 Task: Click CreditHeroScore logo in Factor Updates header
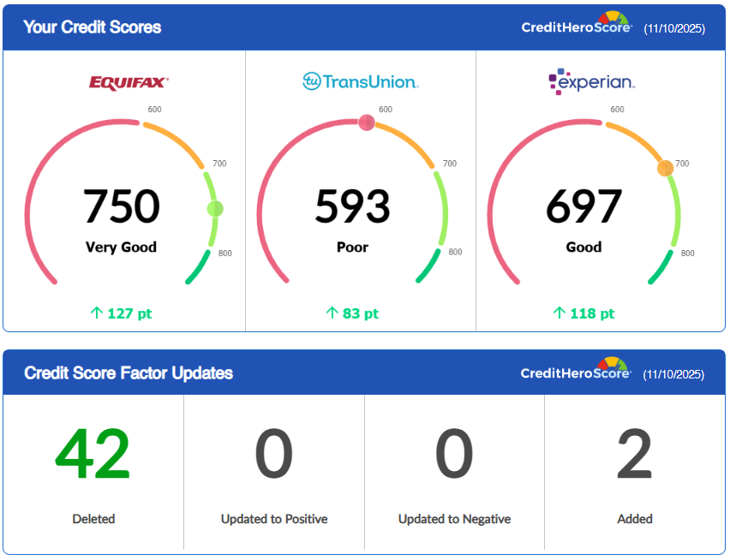576,372
